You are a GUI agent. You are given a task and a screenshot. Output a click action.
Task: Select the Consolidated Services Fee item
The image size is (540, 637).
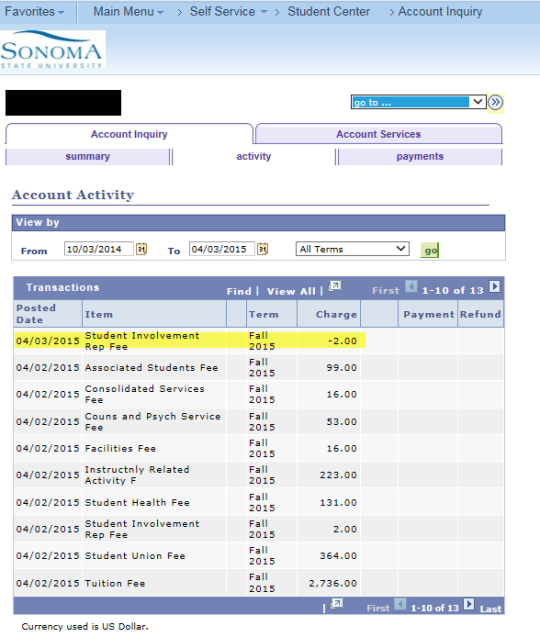click(144, 394)
